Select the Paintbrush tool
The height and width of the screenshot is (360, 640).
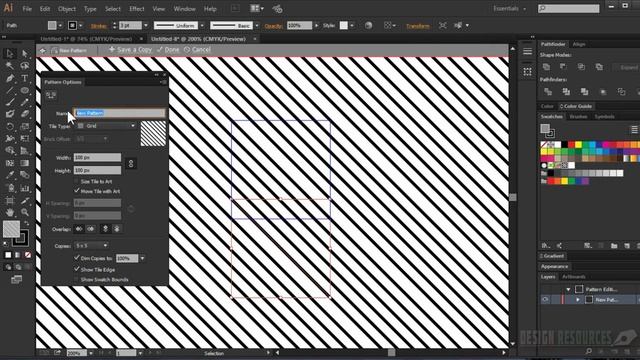point(10,102)
